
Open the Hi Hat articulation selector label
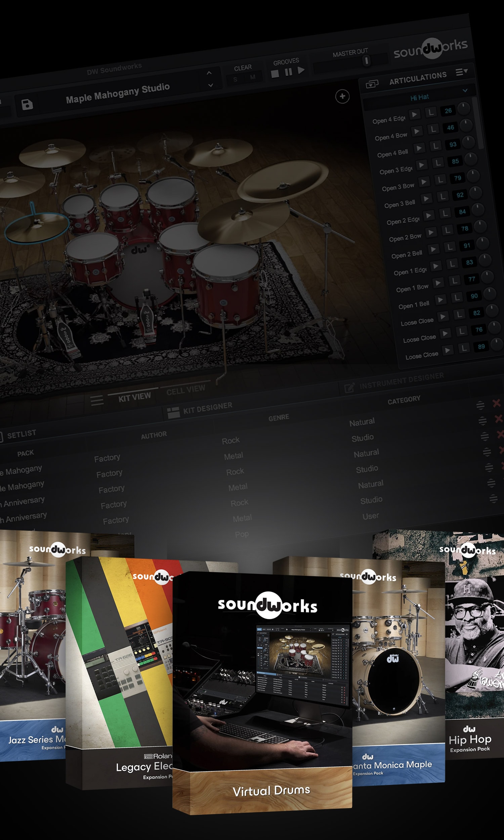(x=419, y=97)
